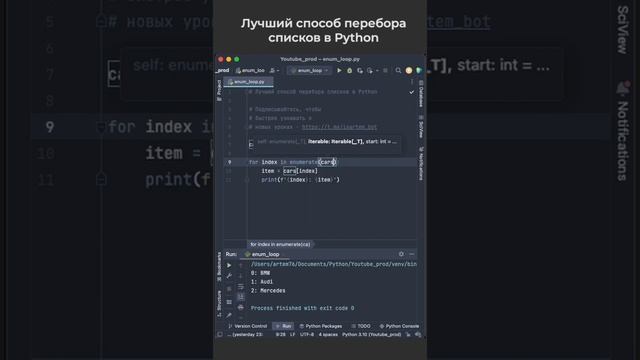Toggle the Bookmarks tool window

click(x=219, y=267)
